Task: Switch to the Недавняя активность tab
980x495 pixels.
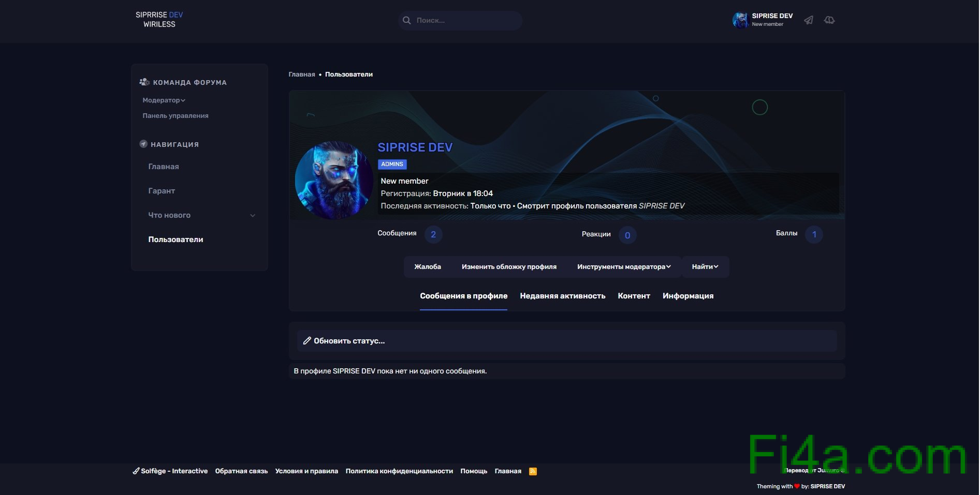Action: pyautogui.click(x=562, y=296)
